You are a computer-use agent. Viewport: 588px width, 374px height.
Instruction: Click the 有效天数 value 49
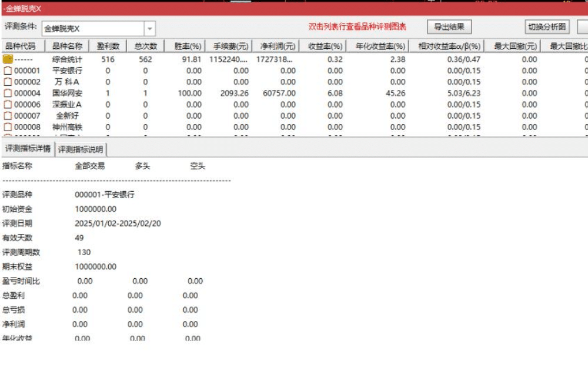pyautogui.click(x=79, y=238)
